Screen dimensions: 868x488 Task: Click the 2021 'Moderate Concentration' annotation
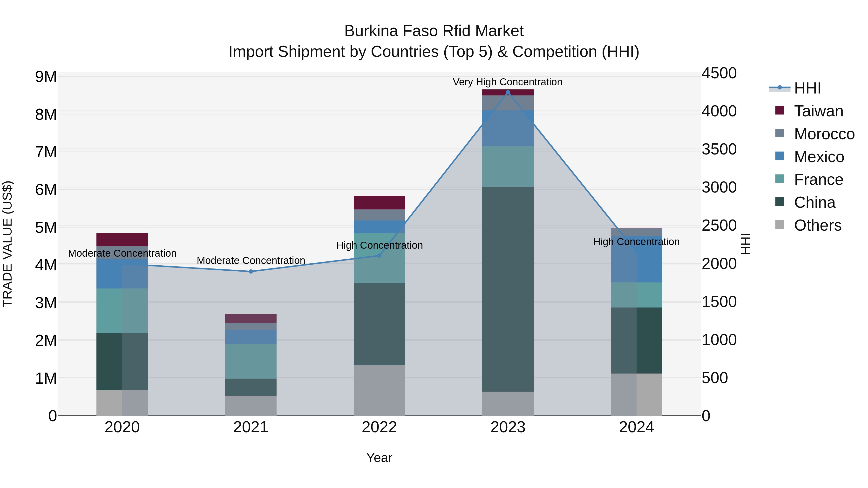251,260
